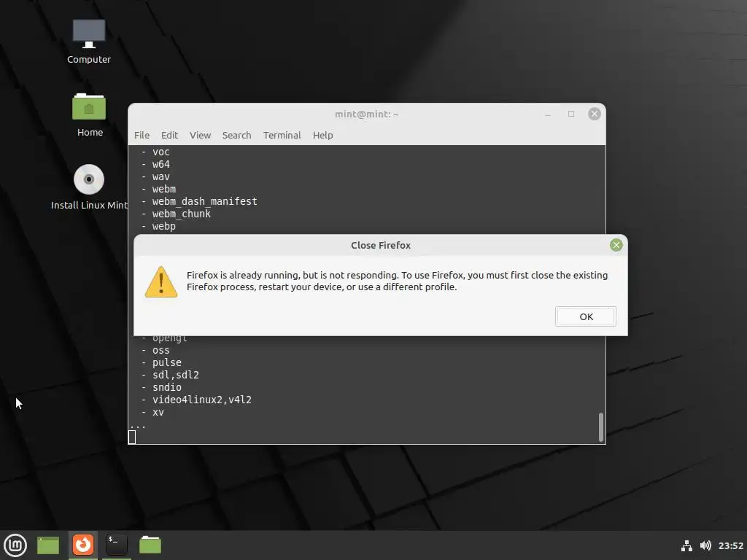Open the terminal View menu
The height and width of the screenshot is (560, 747).
[200, 135]
